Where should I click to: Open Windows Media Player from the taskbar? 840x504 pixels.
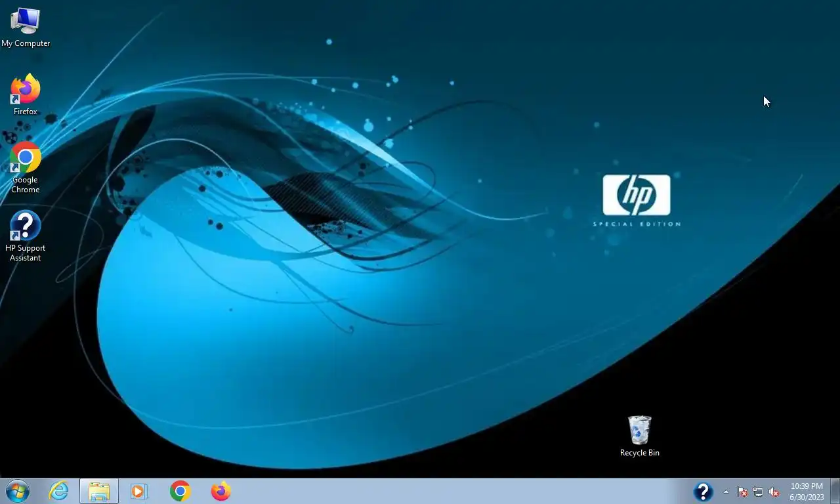tap(139, 491)
